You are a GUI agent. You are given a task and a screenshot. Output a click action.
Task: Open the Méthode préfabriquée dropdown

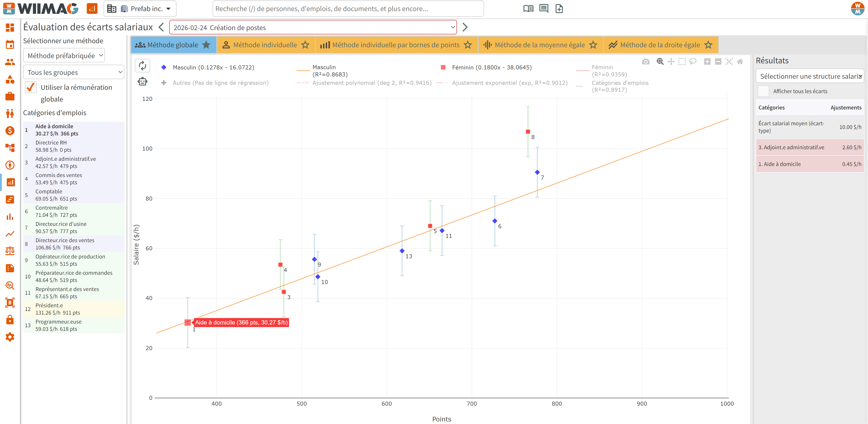click(64, 56)
